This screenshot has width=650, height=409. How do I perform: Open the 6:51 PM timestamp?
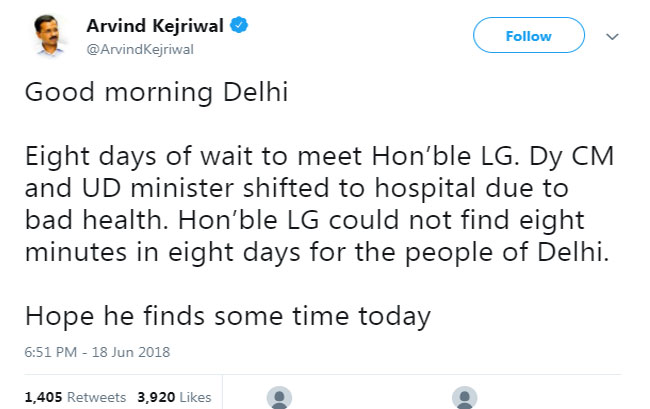[x=50, y=351]
